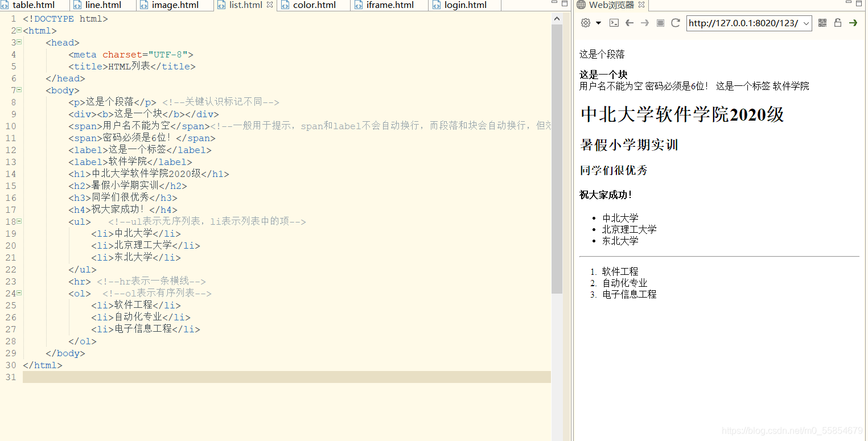Click the 电子信息工程 numbered item in the preview

630,294
